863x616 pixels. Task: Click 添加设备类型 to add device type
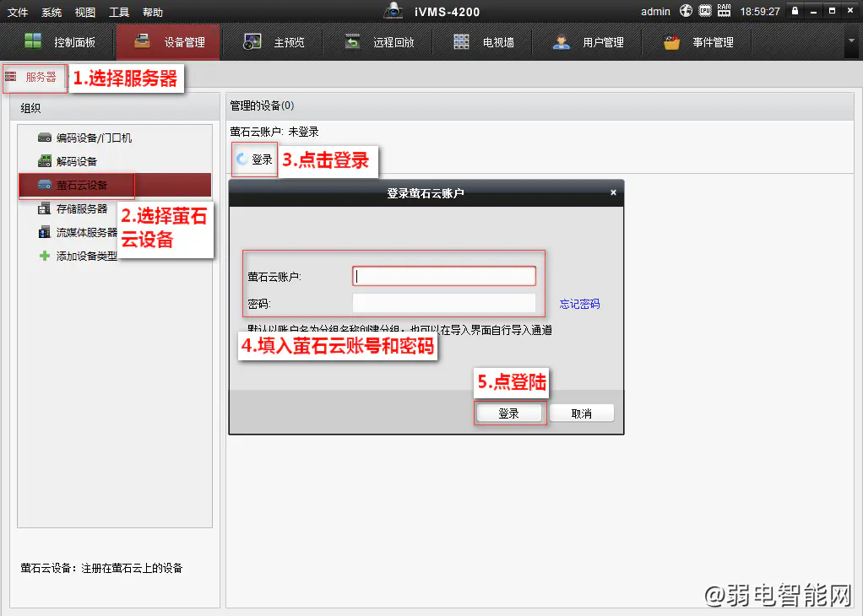point(86,257)
